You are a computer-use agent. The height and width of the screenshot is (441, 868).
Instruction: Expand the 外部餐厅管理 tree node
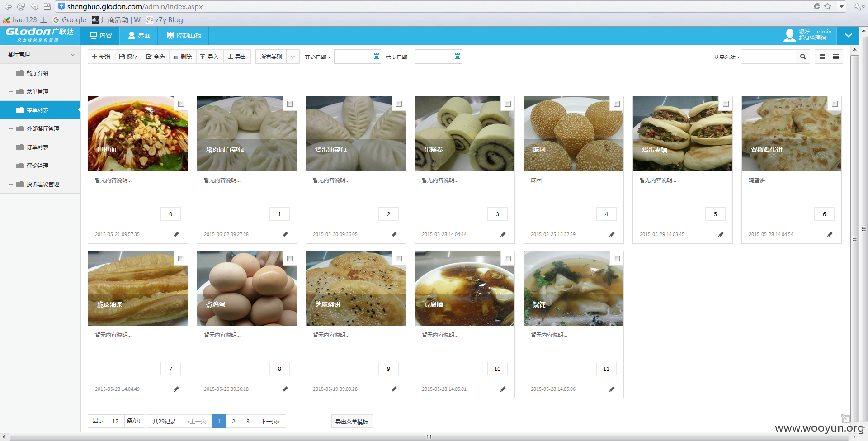11,128
